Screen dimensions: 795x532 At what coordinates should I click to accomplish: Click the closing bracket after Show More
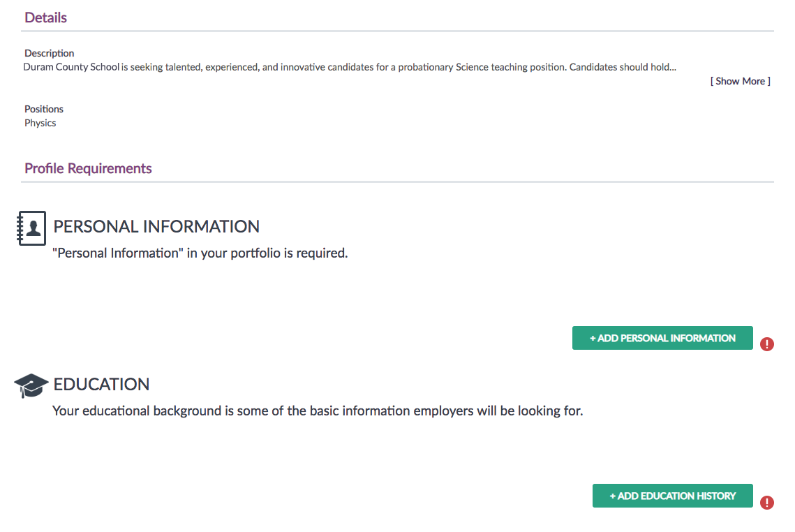(x=768, y=81)
